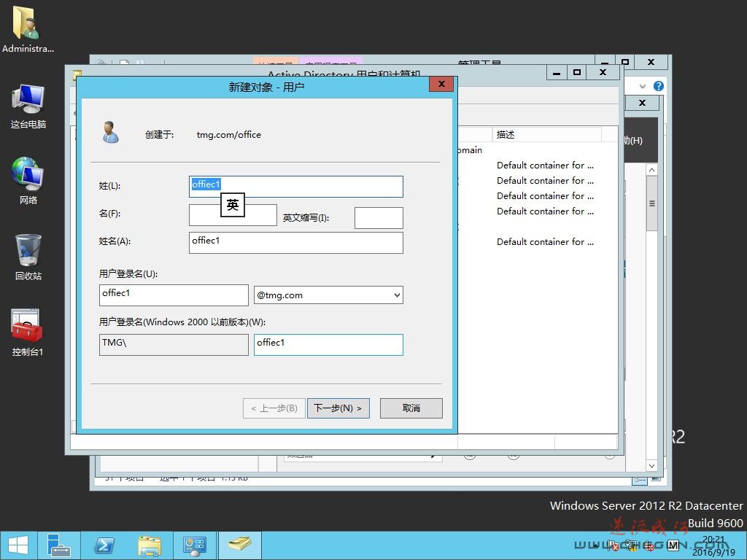747x560 pixels.
Task: Click the clock and date in the tray
Action: point(713,545)
